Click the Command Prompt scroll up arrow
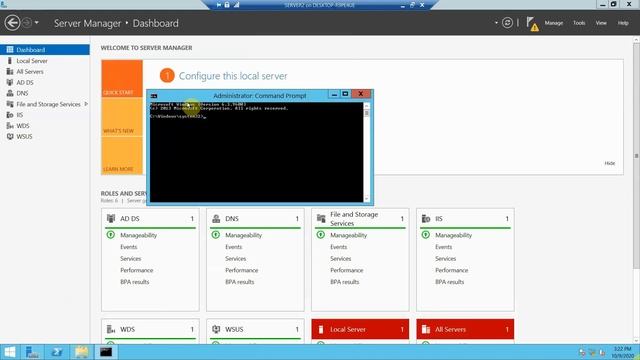The width and height of the screenshot is (640, 360). pyautogui.click(x=366, y=105)
